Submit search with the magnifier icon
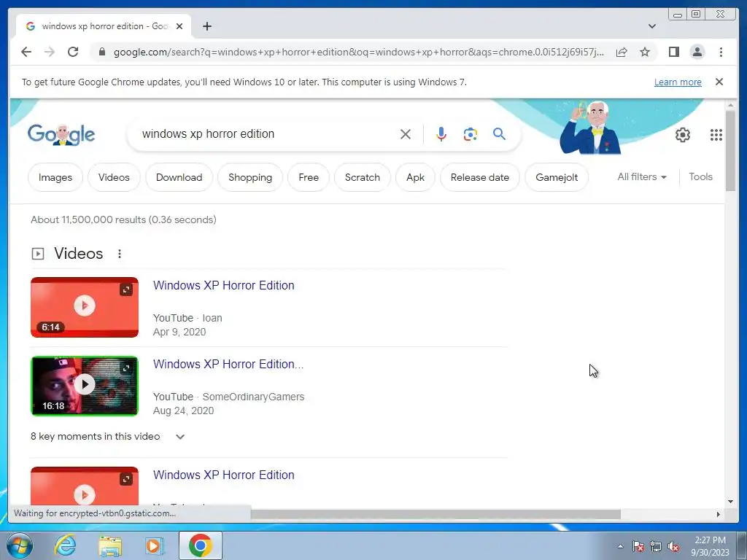The height and width of the screenshot is (560, 747). coord(499,134)
